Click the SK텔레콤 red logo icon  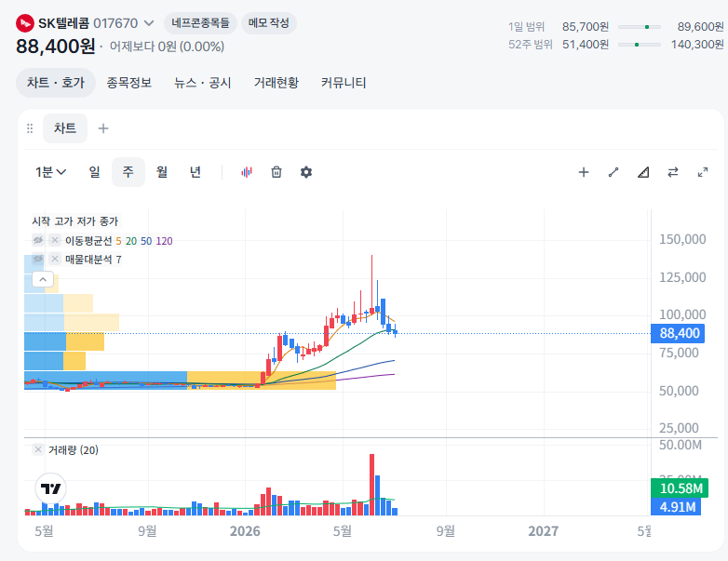click(25, 23)
